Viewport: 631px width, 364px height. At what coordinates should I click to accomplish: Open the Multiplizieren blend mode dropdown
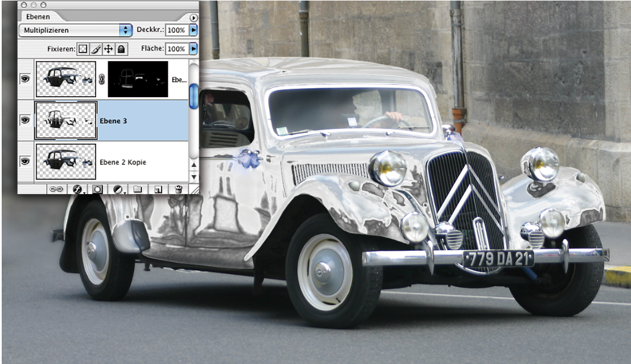click(75, 30)
